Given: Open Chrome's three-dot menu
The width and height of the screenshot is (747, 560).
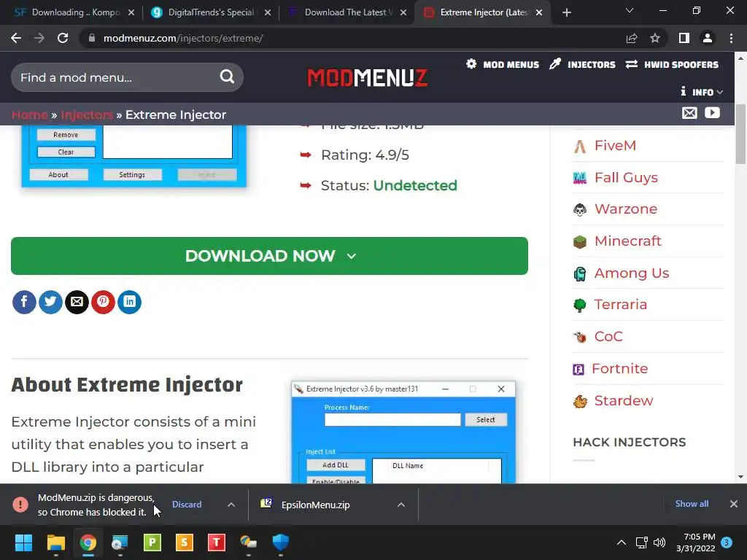Looking at the screenshot, I should pyautogui.click(x=731, y=38).
